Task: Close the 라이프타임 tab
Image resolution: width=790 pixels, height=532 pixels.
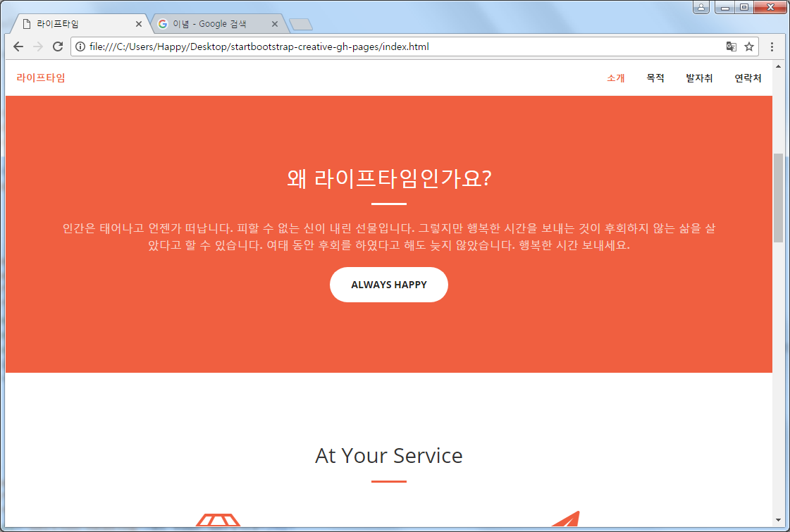Action: pyautogui.click(x=139, y=24)
